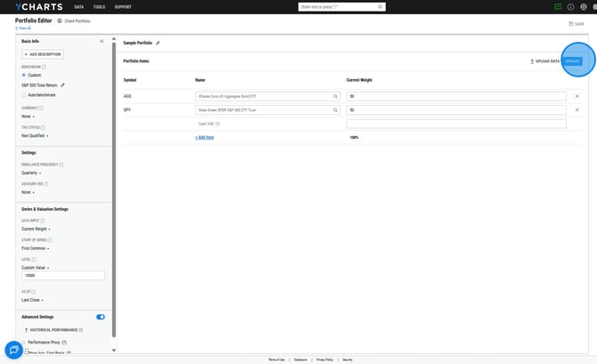Rename Sample Portfolio with the pencil icon
The image size is (597, 364).
pyautogui.click(x=158, y=43)
